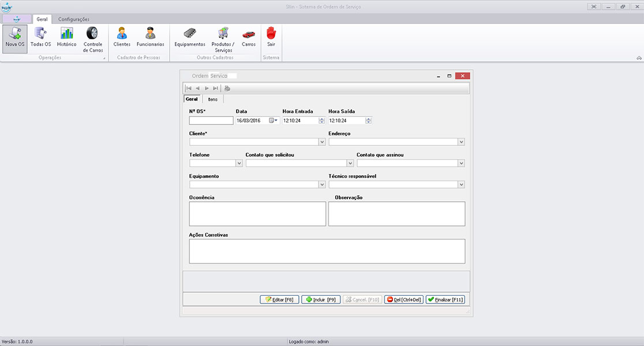Click the Hora Saída time field
The width and height of the screenshot is (644, 346).
click(x=347, y=121)
